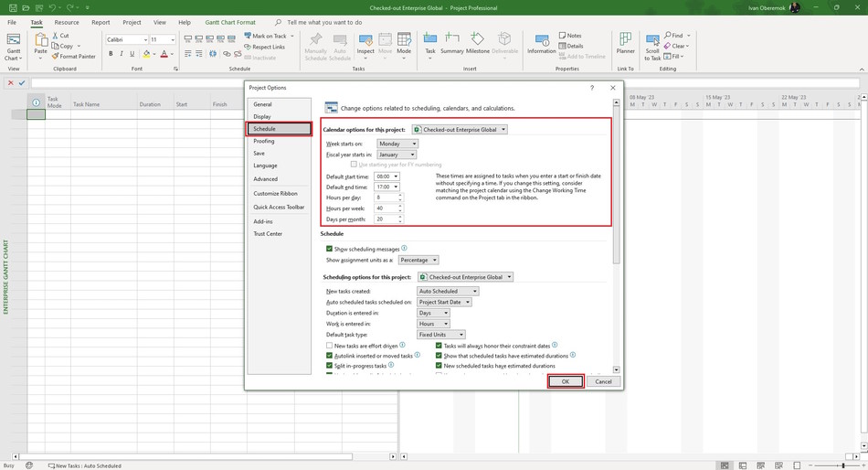Click the dialog scroll down arrow

coord(617,369)
